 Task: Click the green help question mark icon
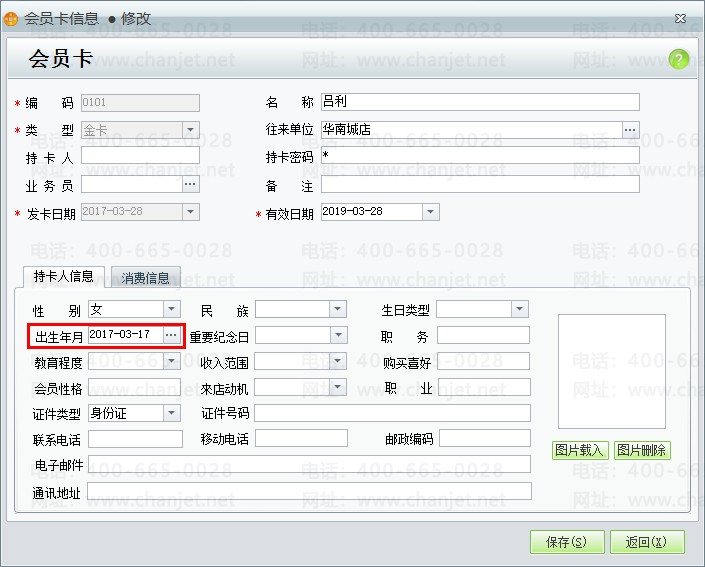(679, 60)
